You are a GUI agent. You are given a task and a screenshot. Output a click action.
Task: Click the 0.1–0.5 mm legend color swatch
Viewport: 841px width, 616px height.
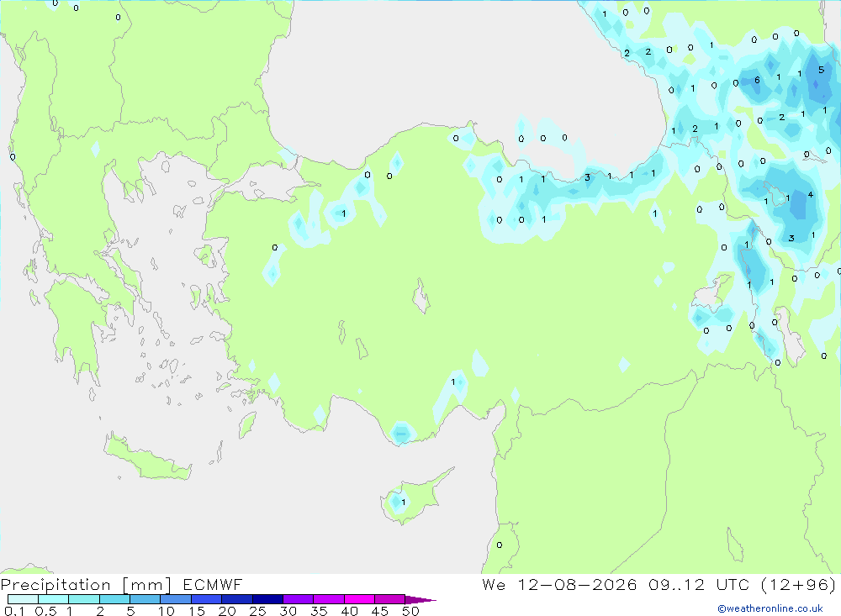tap(23, 599)
